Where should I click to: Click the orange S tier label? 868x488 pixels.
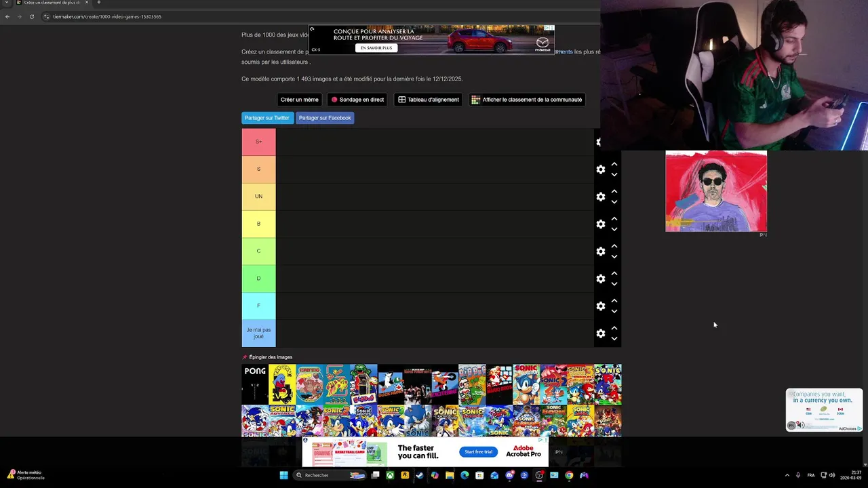(x=258, y=169)
